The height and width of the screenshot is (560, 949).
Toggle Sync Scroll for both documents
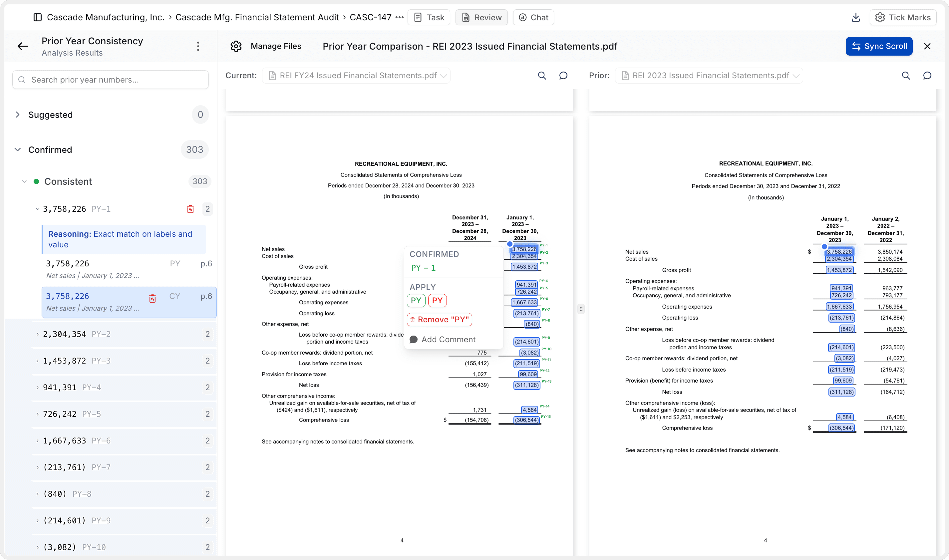click(x=879, y=46)
